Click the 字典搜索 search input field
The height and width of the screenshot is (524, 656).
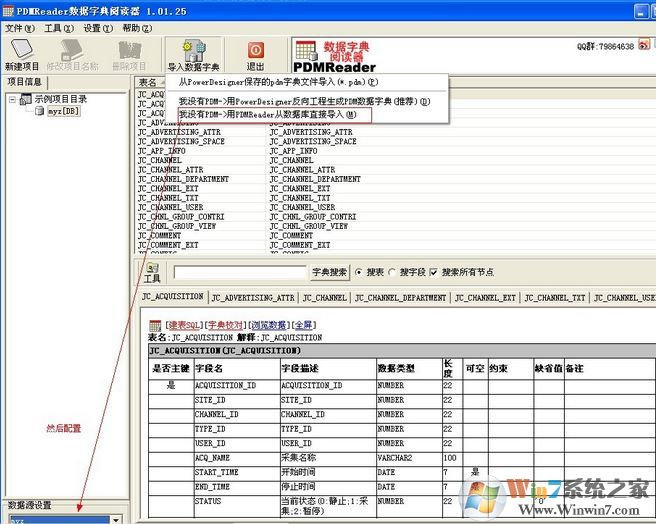[x=240, y=272]
